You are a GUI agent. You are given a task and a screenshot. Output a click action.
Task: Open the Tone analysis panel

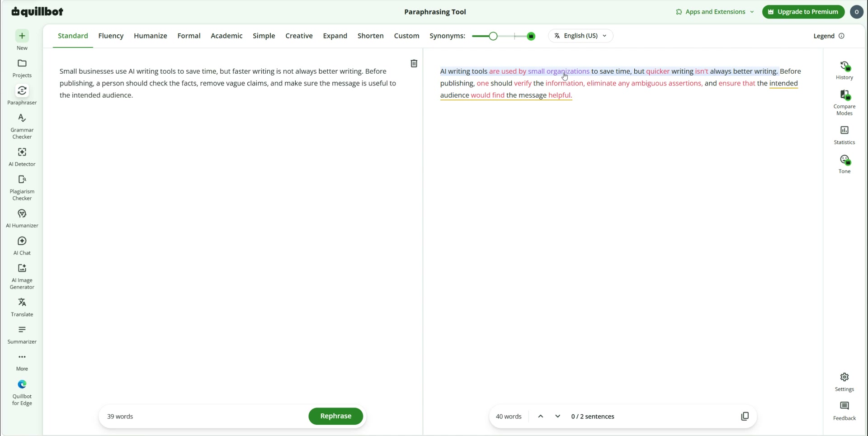844,164
